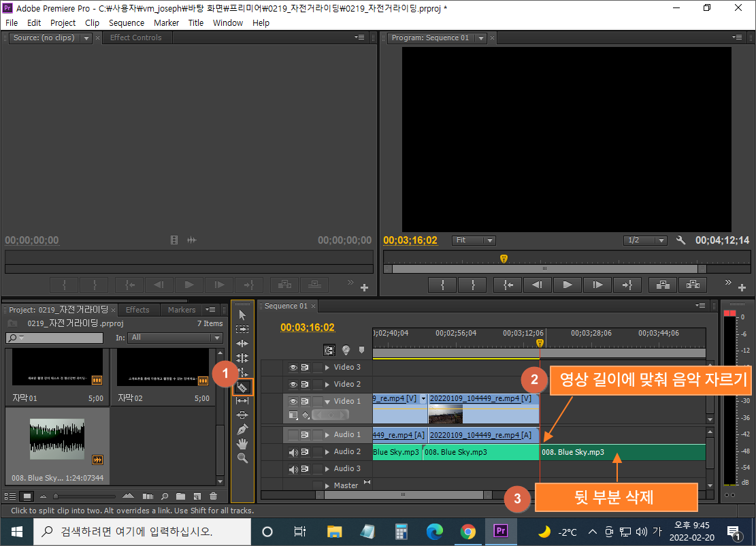The height and width of the screenshot is (546, 756).
Task: Open File Explorer from the taskbar
Action: point(335,532)
